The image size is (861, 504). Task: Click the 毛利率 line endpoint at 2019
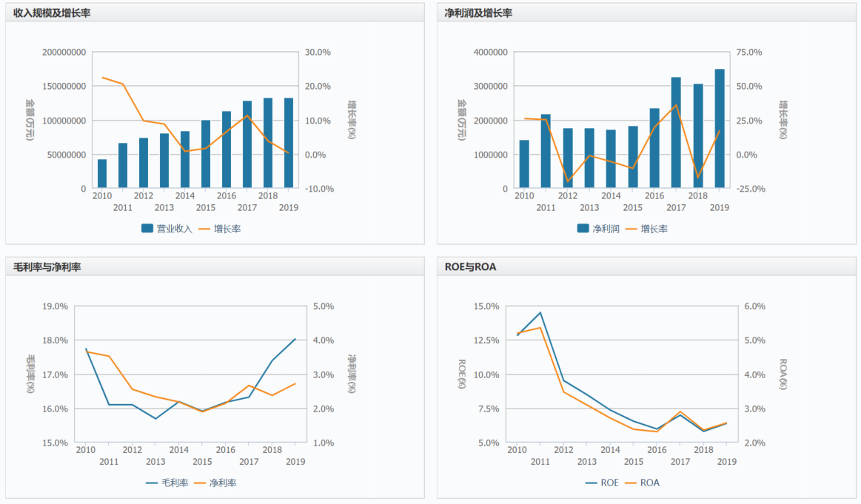pos(295,339)
